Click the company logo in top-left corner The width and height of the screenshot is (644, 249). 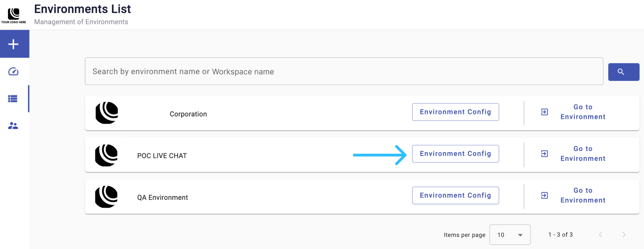tap(14, 15)
